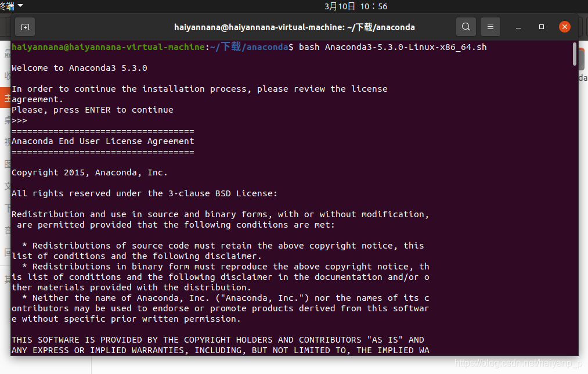Click the "Neither the name of Anaconda" line

coord(225,299)
